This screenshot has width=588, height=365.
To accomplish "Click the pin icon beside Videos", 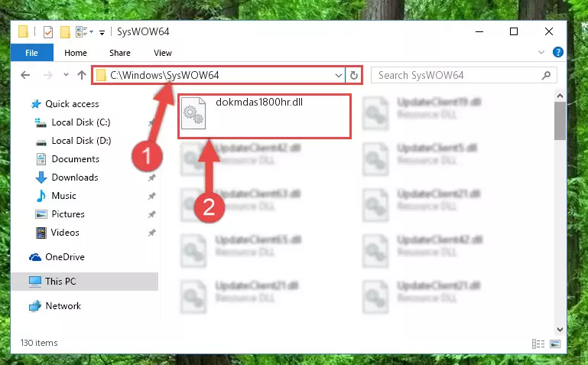I will tap(152, 233).
